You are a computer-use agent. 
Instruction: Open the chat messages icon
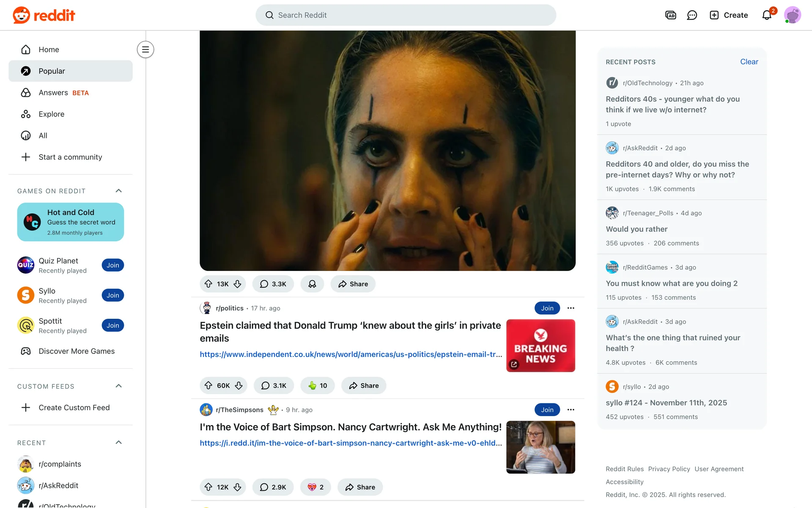pos(692,15)
